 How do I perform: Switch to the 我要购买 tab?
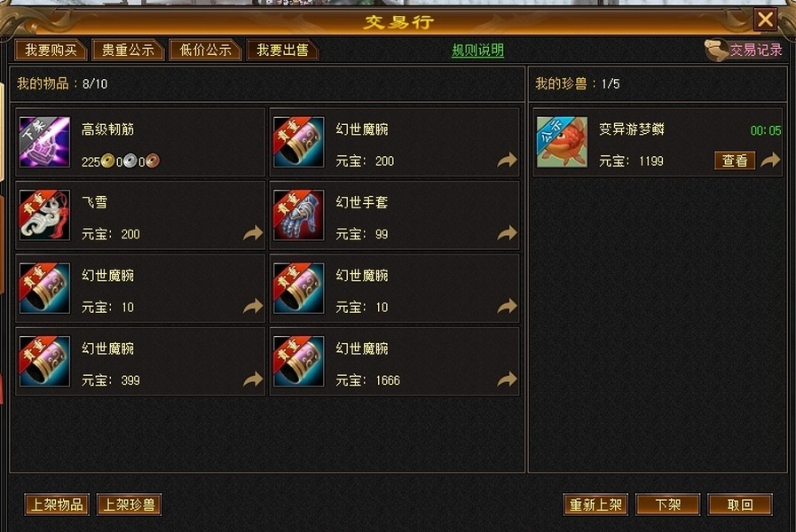[x=51, y=50]
